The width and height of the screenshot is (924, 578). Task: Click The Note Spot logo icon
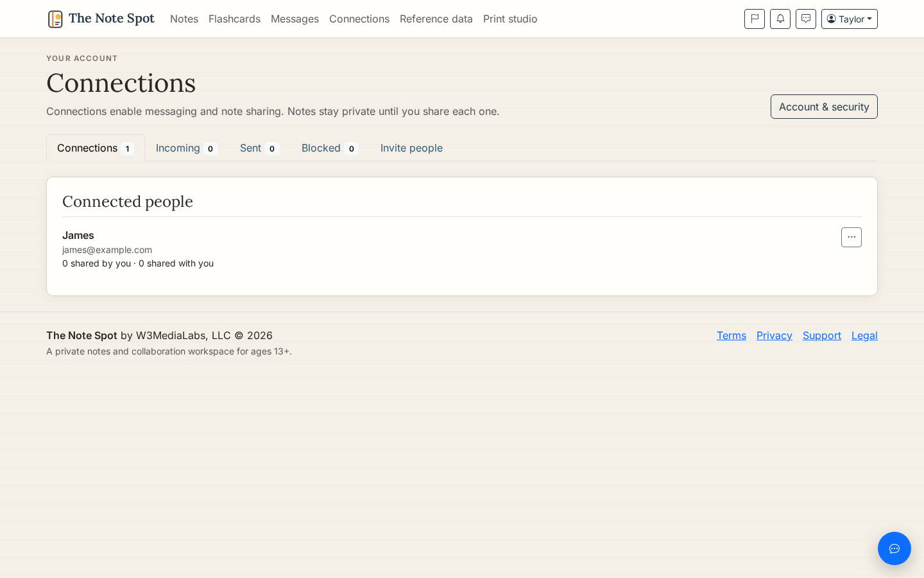55,19
